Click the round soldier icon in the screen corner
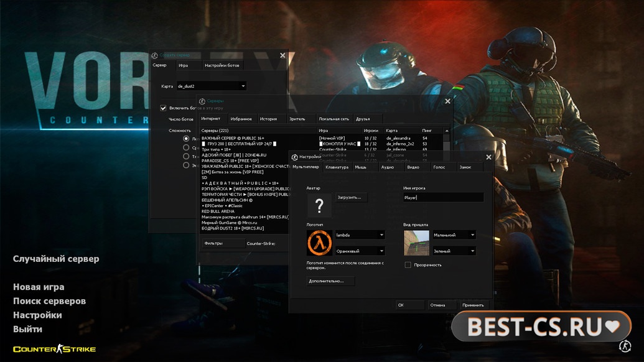644x362 pixels. pos(625,346)
